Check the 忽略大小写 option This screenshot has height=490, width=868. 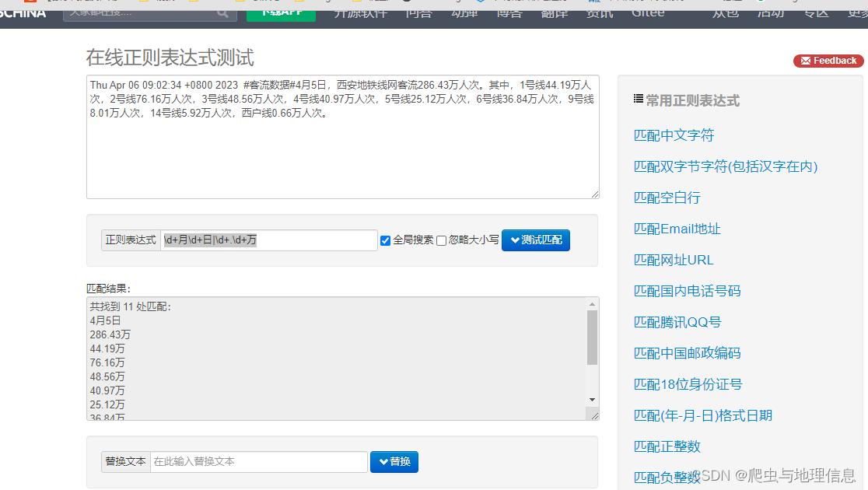[441, 240]
